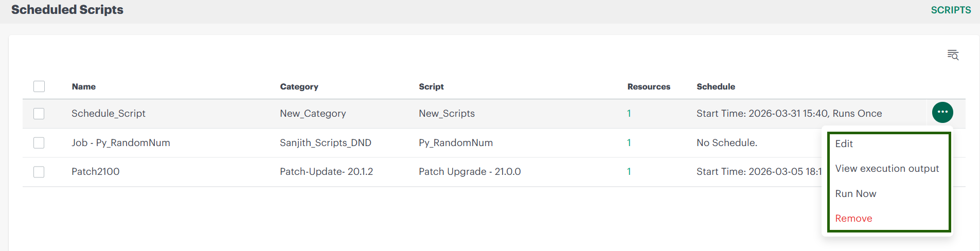Click the Schedule_Script name cell
Viewport: 980px width, 251px height.
(109, 114)
